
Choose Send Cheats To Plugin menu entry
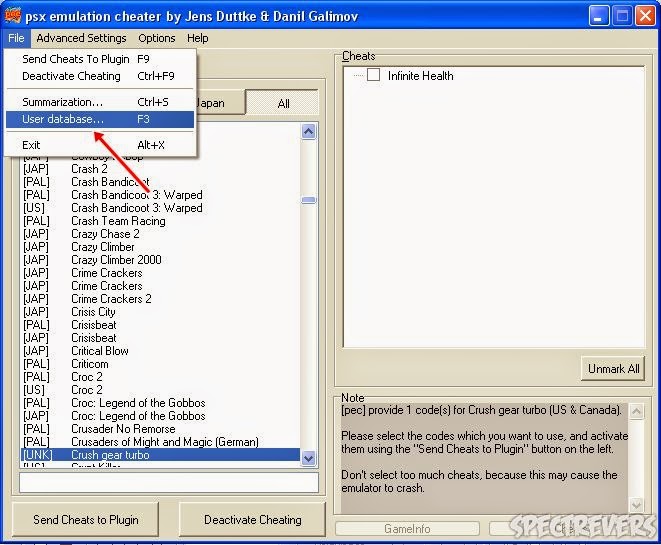(99, 59)
